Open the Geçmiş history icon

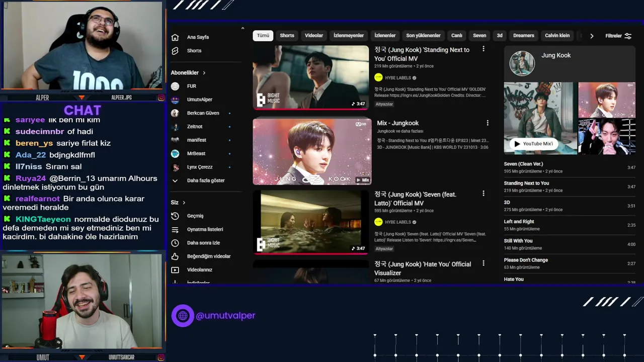click(x=175, y=216)
